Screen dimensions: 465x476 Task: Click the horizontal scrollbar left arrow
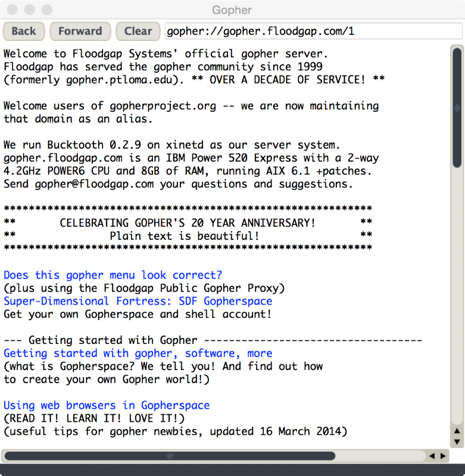pyautogui.click(x=432, y=456)
